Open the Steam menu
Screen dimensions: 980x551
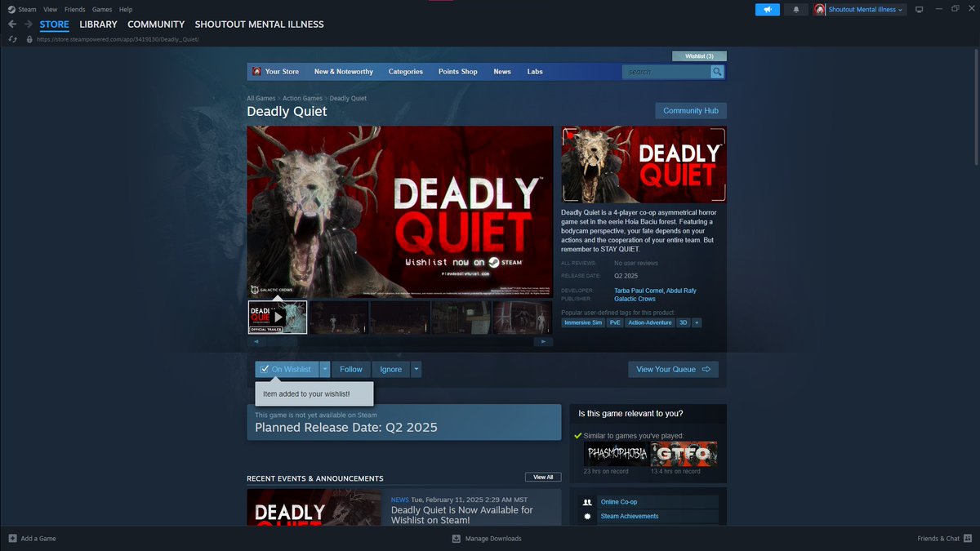[x=27, y=10]
